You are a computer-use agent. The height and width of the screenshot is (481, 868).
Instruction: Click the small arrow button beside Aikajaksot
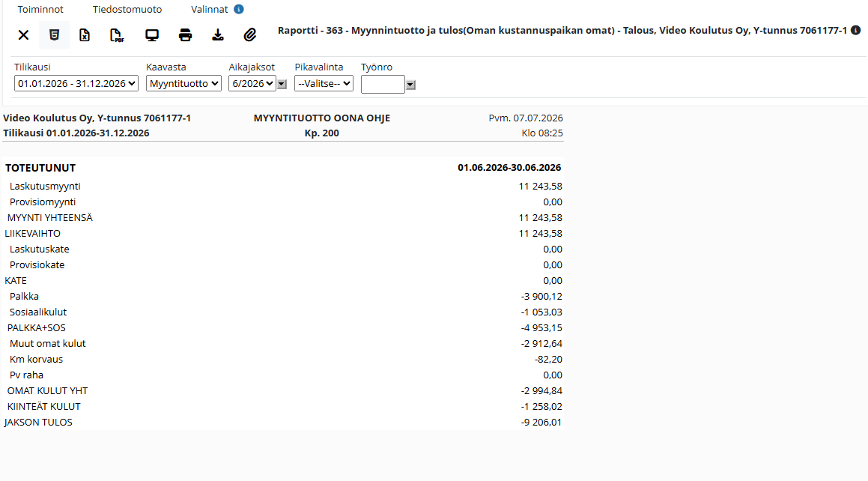(282, 84)
